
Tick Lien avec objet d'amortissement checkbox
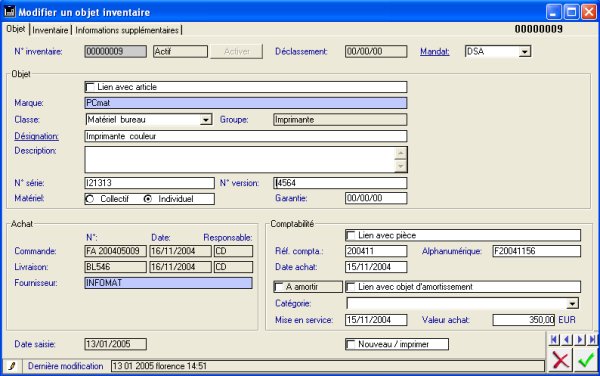[351, 287]
